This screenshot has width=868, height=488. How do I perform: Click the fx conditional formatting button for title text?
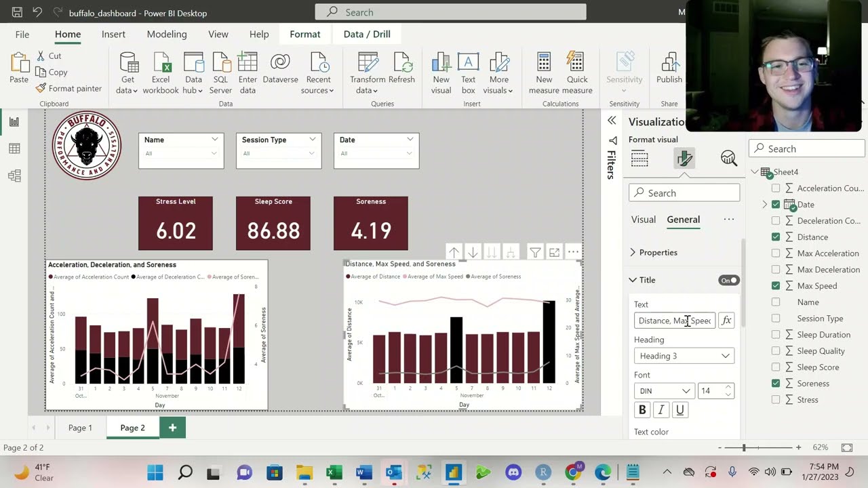click(x=726, y=321)
